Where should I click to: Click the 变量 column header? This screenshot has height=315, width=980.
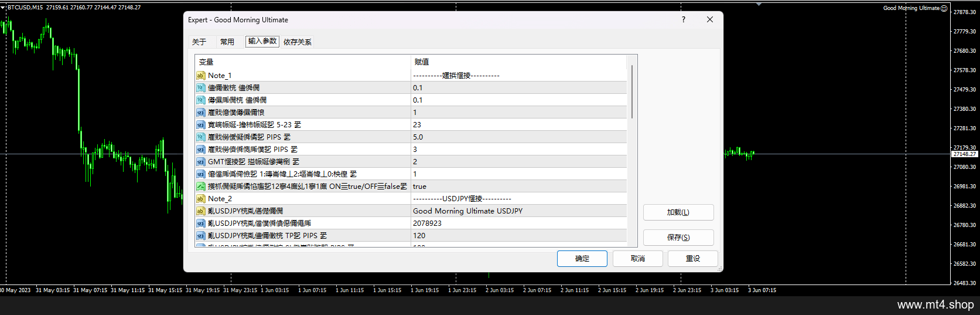click(x=303, y=62)
